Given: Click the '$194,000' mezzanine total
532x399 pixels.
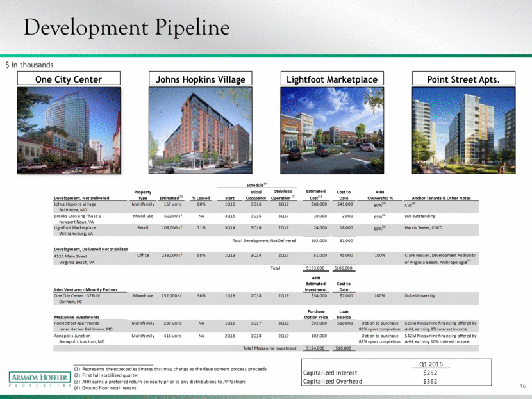Looking at the screenshot, I should pyautogui.click(x=315, y=348).
